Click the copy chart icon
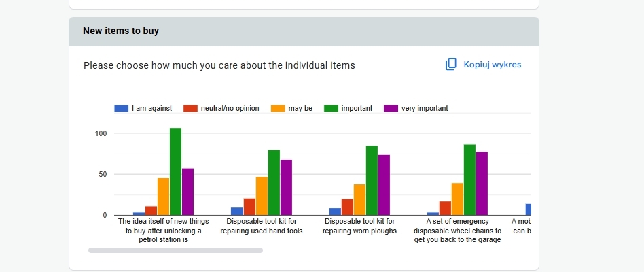This screenshot has width=644, height=272. point(451,65)
